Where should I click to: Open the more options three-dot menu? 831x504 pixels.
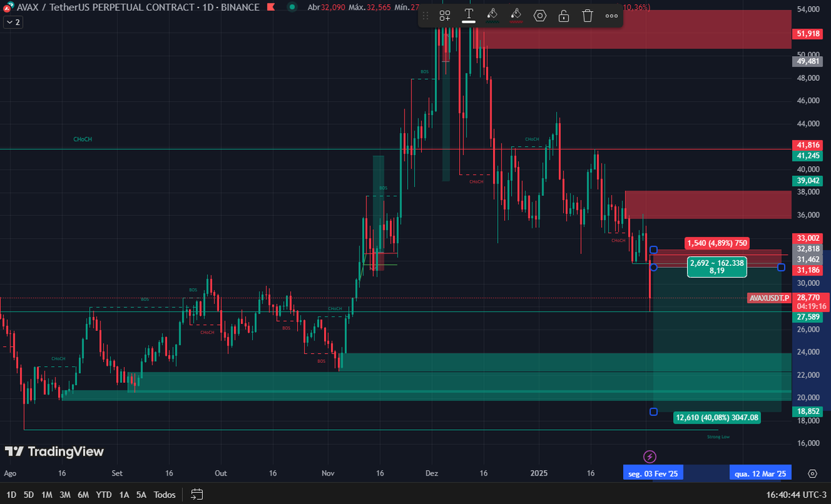(611, 15)
